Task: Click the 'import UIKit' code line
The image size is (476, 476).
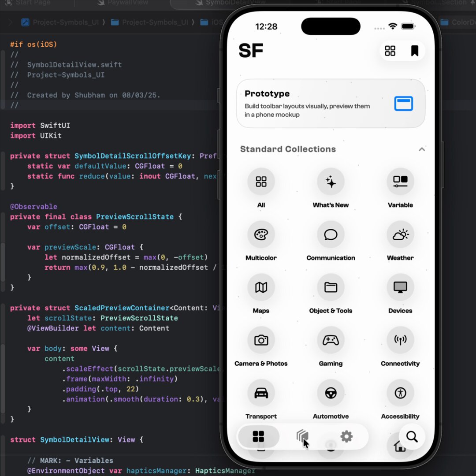Action: [36, 135]
